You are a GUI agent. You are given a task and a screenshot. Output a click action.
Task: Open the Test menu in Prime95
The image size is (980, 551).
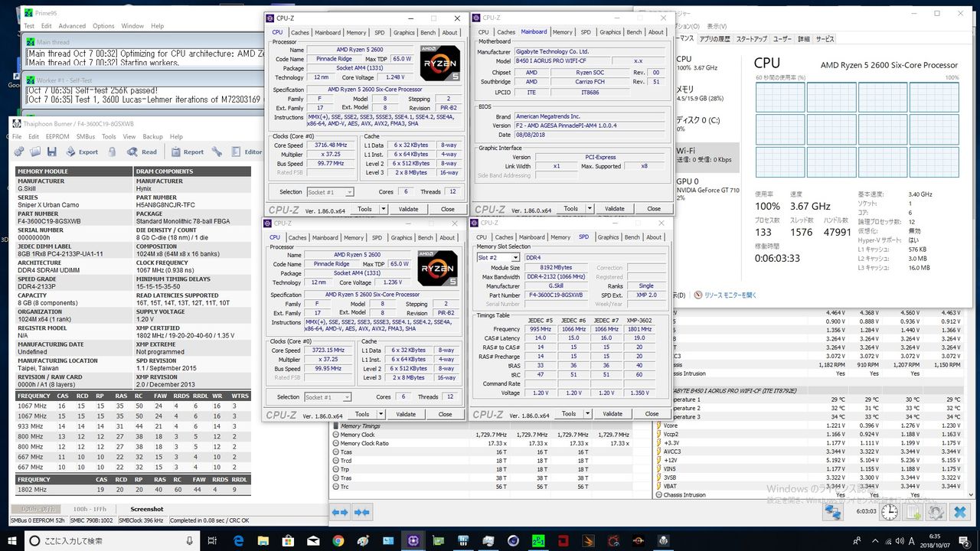pyautogui.click(x=29, y=26)
